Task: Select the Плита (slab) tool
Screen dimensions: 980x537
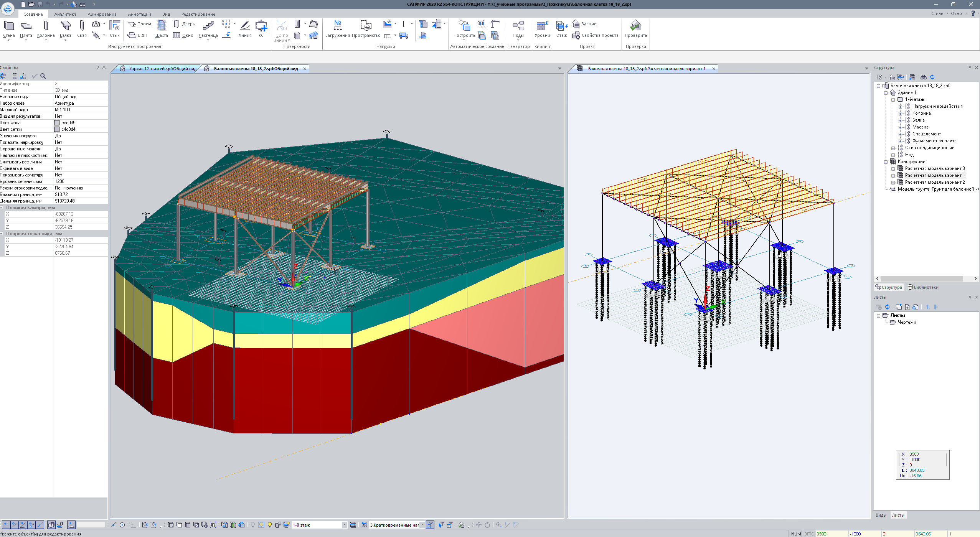Action: [26, 30]
